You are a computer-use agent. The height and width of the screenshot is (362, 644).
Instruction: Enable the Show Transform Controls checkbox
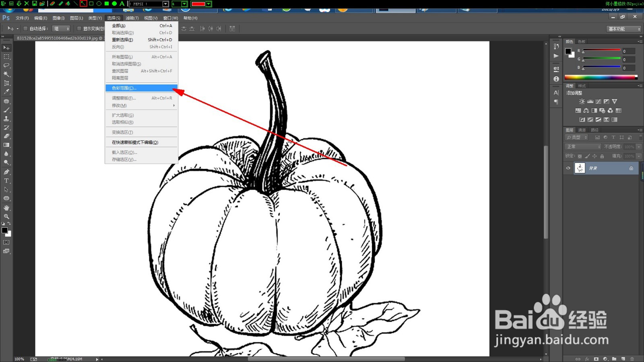tap(79, 29)
